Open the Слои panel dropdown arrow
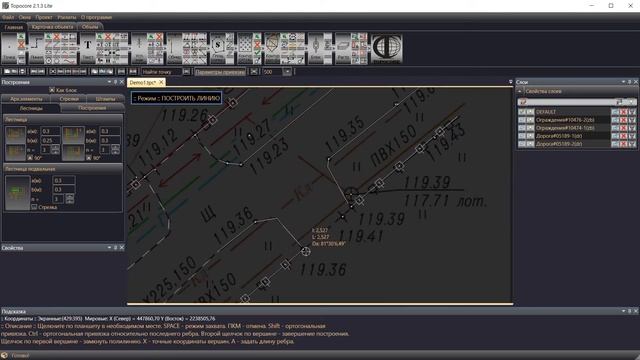The height and width of the screenshot is (360, 640). pos(623,82)
